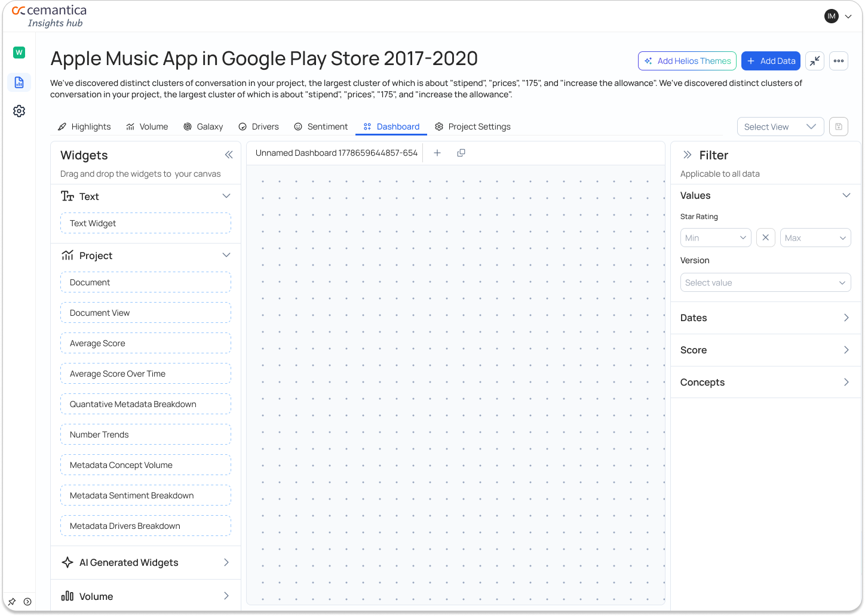Open the Project Settings tab
Image resolution: width=865 pixels, height=616 pixels.
pyautogui.click(x=473, y=127)
